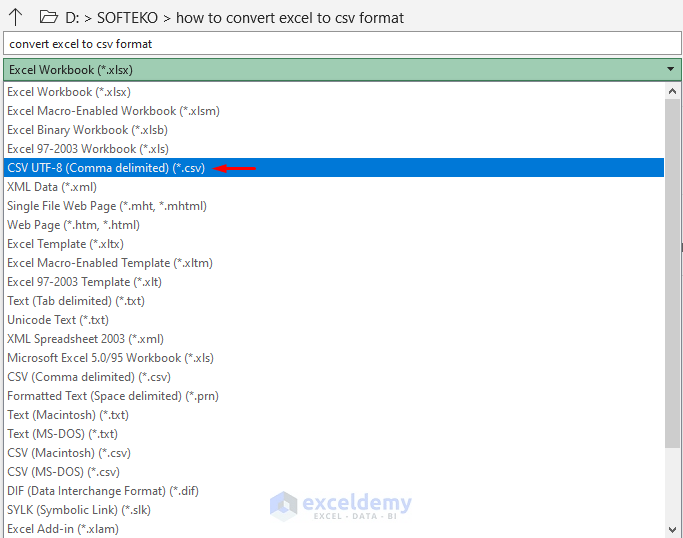Select CSV (Comma delimited) (*.csv)

[x=334, y=377]
